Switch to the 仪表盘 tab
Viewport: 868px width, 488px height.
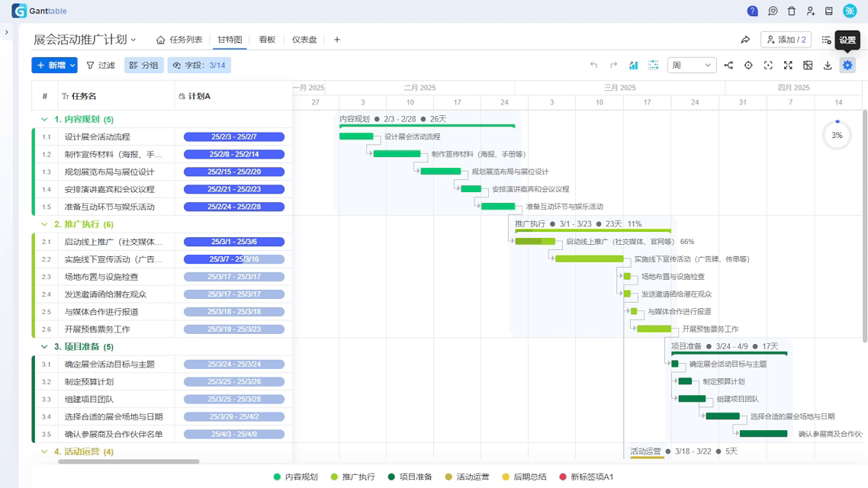304,38
